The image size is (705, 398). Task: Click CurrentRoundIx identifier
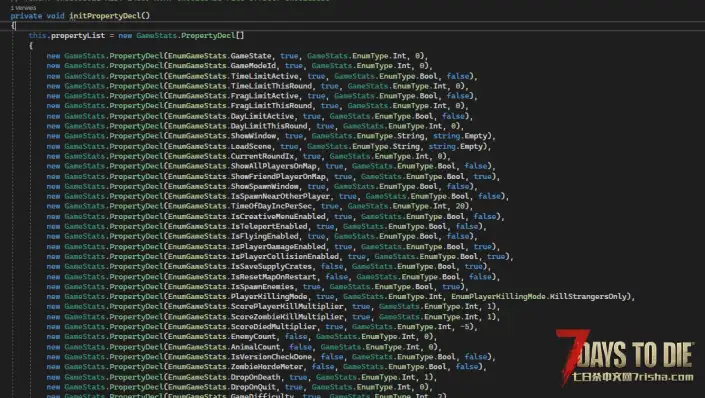click(262, 156)
